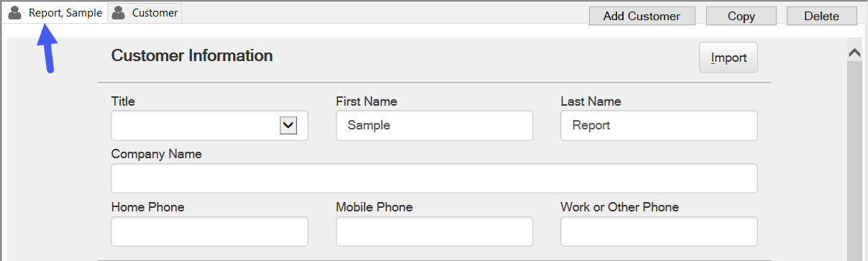Image resolution: width=868 pixels, height=261 pixels.
Task: Click the Add Customer button
Action: tap(641, 16)
